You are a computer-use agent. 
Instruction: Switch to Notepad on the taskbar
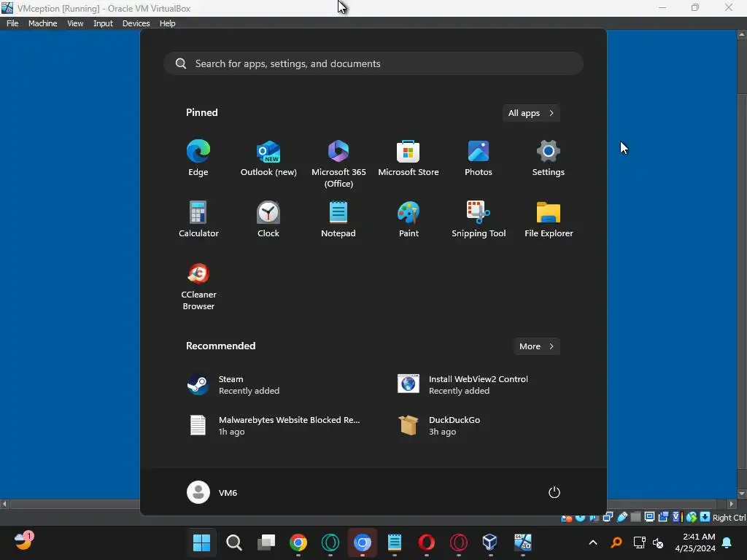point(395,542)
